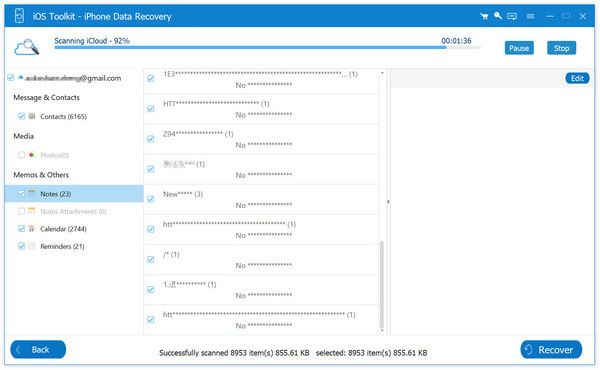Open the New***** (3) note
Image resolution: width=600 pixels, height=370 pixels.
coord(261,199)
